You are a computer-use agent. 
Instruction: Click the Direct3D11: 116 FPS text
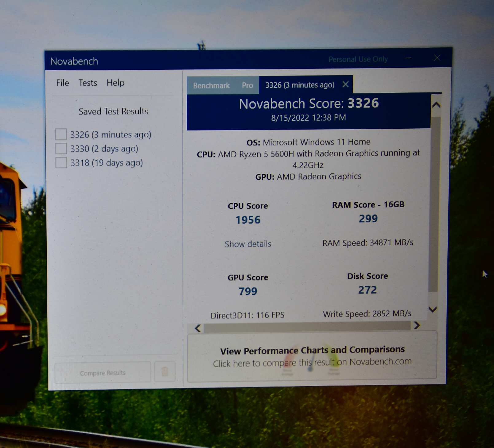pos(247,315)
